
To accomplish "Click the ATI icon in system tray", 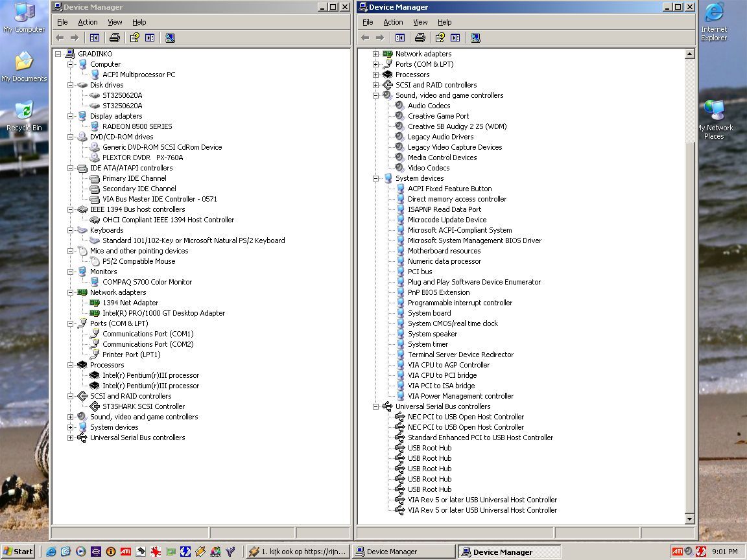I will click(x=676, y=552).
